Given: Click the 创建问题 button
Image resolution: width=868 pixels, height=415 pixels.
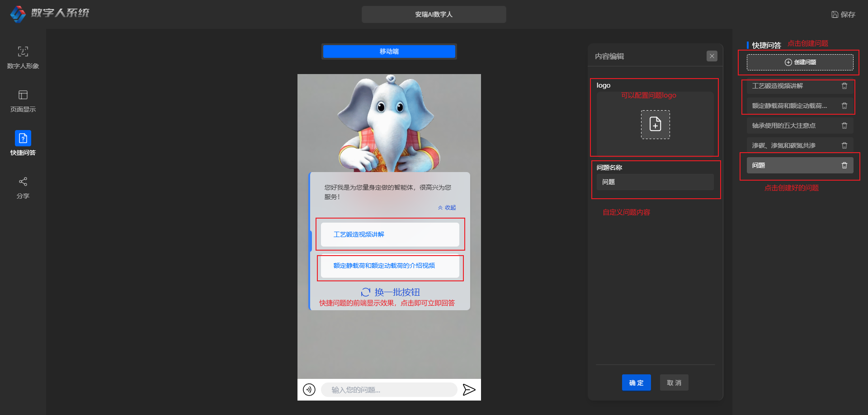Looking at the screenshot, I should click(800, 62).
